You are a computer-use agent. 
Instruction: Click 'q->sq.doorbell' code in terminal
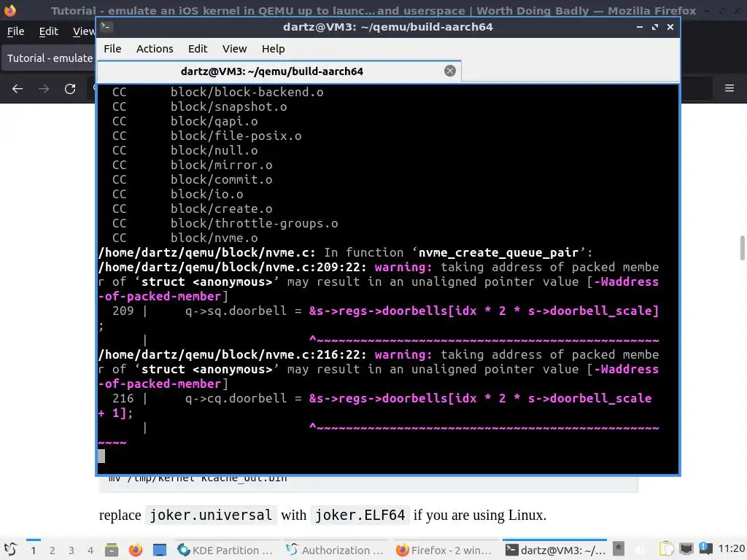(236, 311)
